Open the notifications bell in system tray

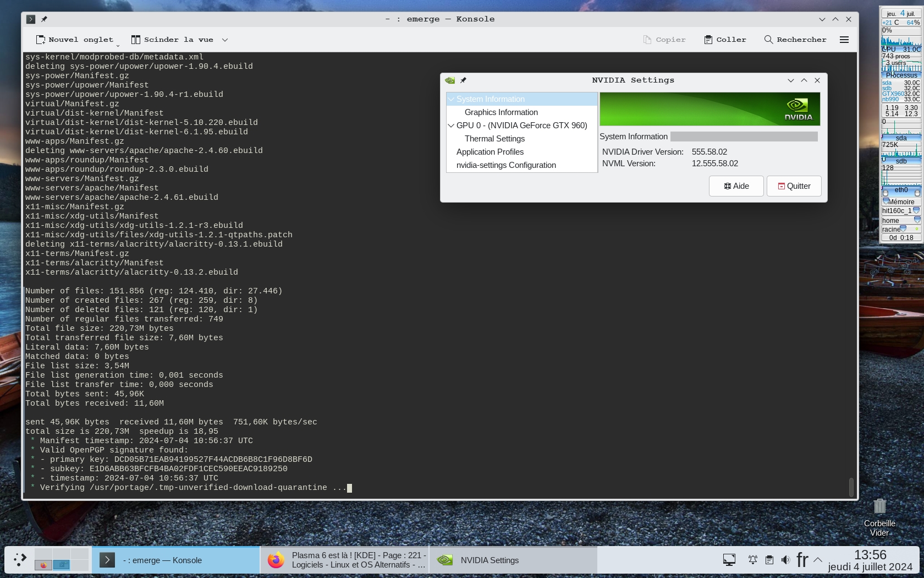[x=752, y=560]
